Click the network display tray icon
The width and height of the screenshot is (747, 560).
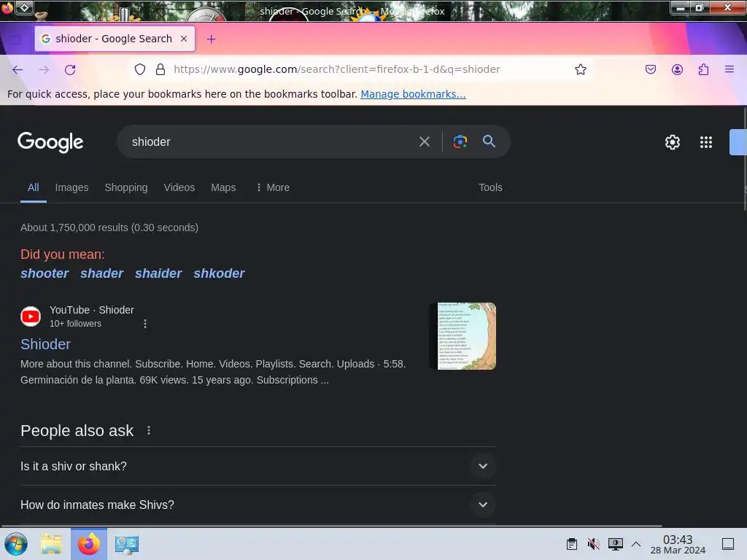[x=615, y=544]
